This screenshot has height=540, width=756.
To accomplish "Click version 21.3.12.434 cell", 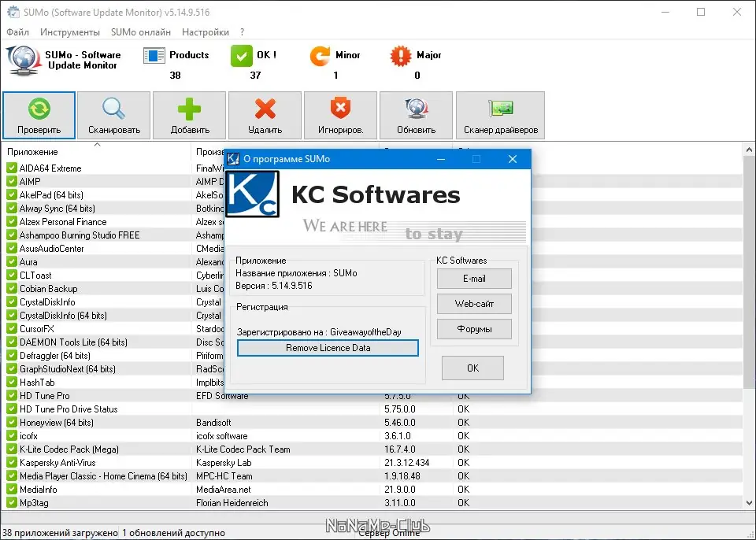I will click(406, 462).
